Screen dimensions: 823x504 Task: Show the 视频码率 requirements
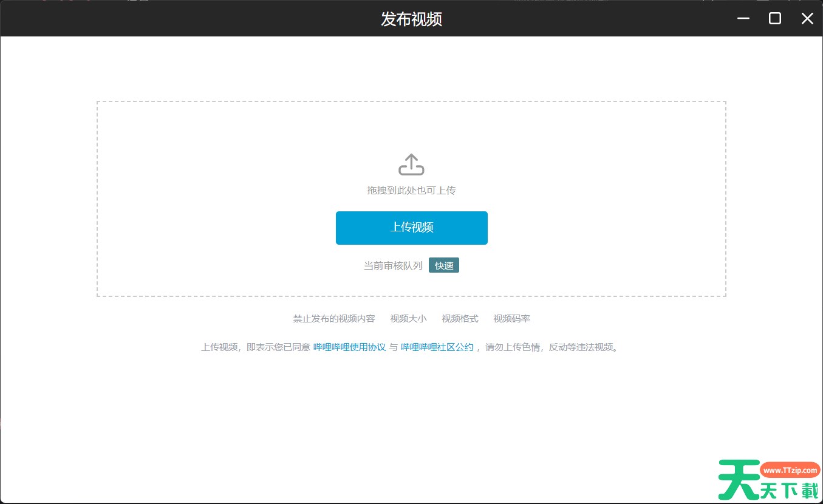pyautogui.click(x=511, y=319)
